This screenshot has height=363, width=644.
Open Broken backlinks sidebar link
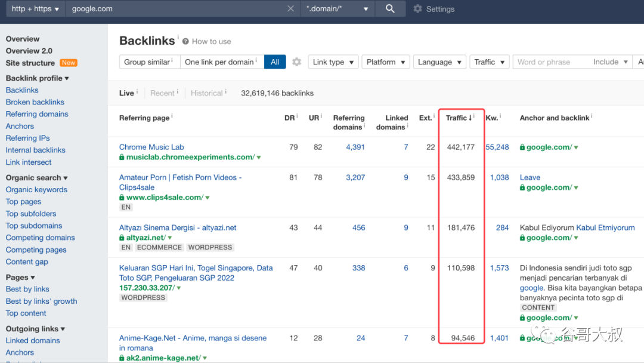click(x=35, y=102)
